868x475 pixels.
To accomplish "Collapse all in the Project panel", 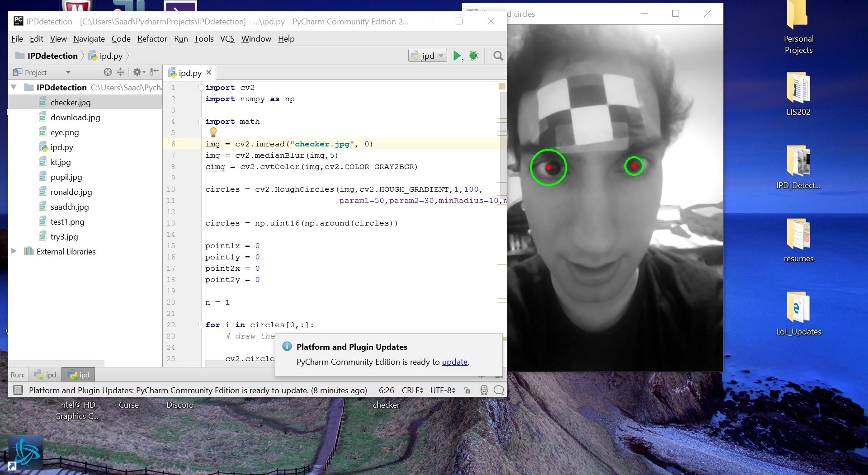I will tap(120, 72).
